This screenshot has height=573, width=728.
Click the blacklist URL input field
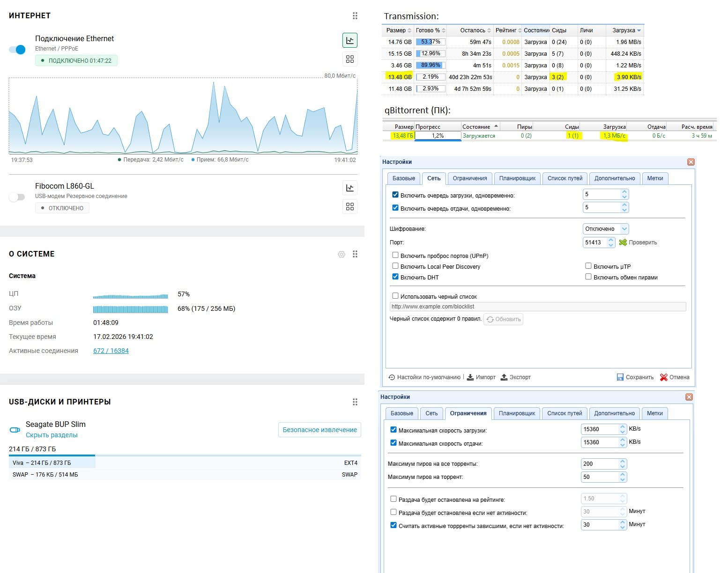[537, 307]
